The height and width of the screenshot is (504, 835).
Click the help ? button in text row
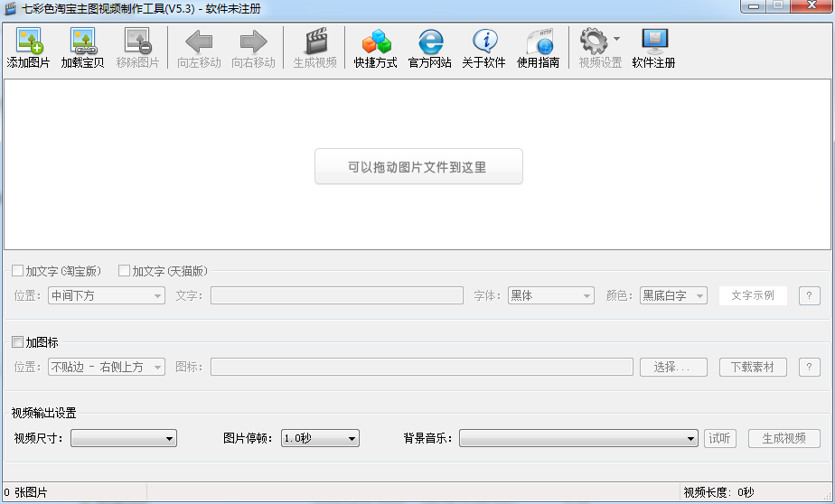click(x=809, y=295)
